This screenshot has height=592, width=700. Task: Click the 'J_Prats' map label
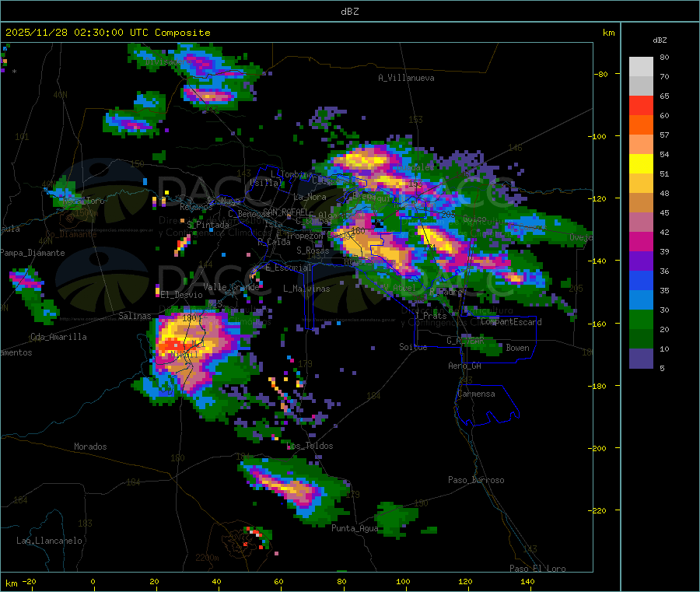430,316
